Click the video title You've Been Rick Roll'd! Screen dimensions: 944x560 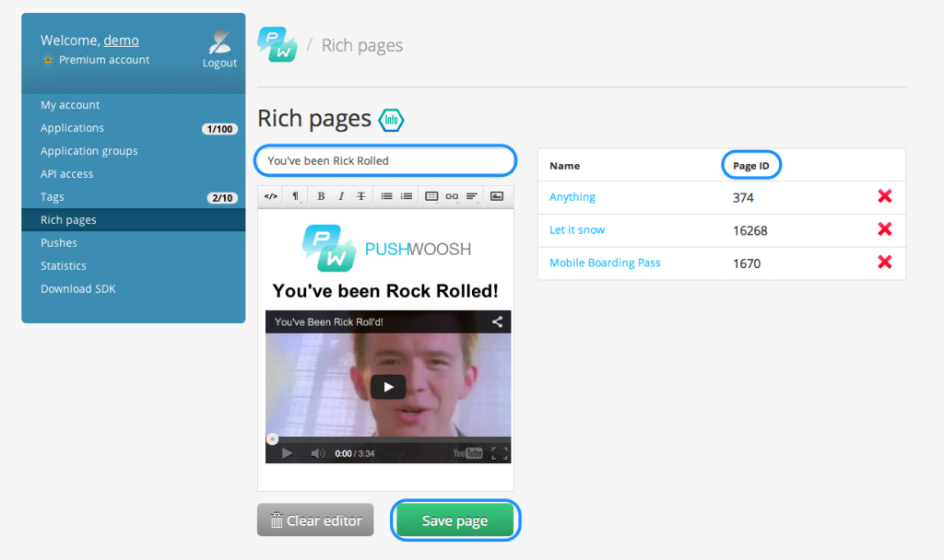click(x=329, y=321)
